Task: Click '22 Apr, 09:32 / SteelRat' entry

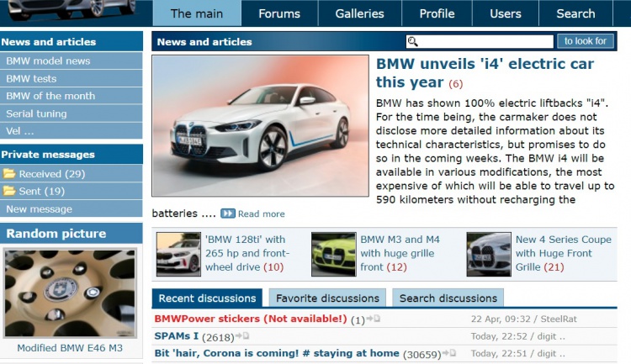Action: click(x=523, y=319)
